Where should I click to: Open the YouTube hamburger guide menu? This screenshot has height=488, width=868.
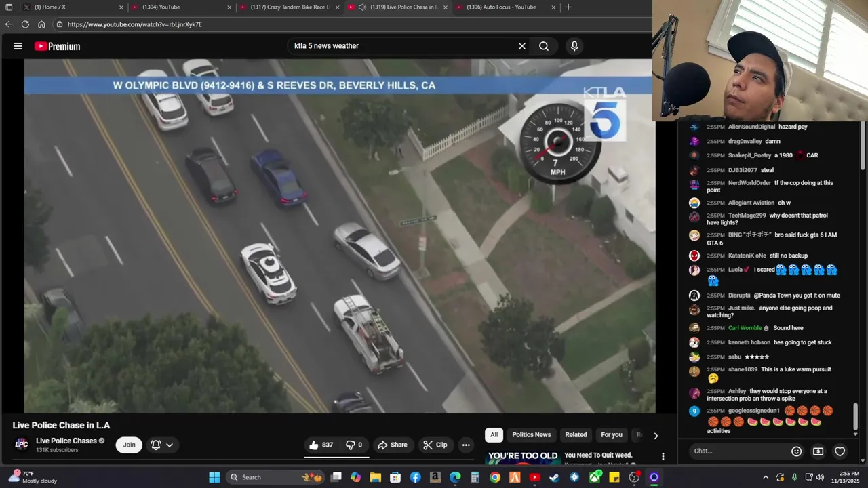point(18,46)
